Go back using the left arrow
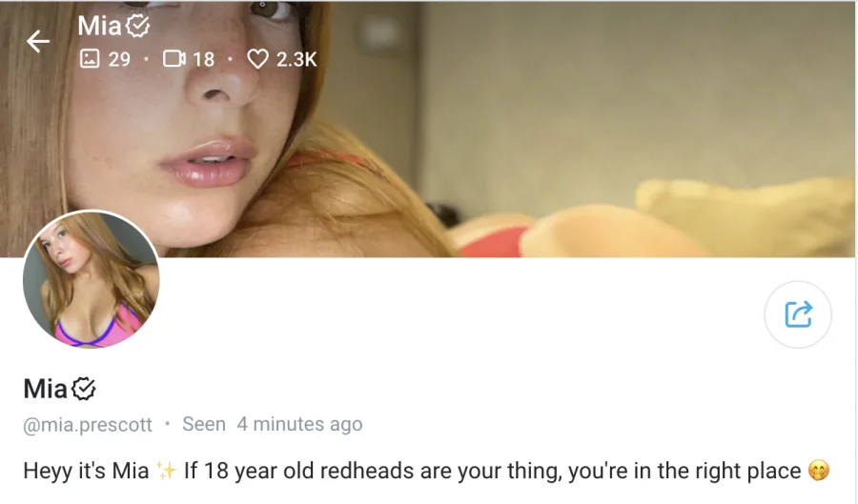The image size is (858, 504). pyautogui.click(x=38, y=42)
